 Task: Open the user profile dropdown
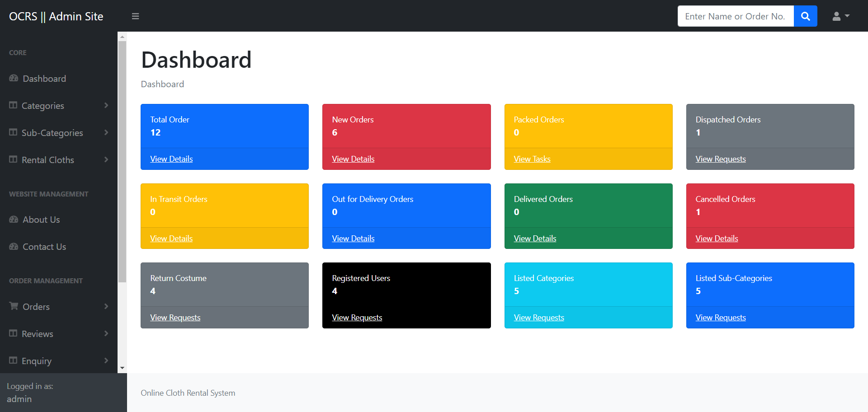pos(840,16)
